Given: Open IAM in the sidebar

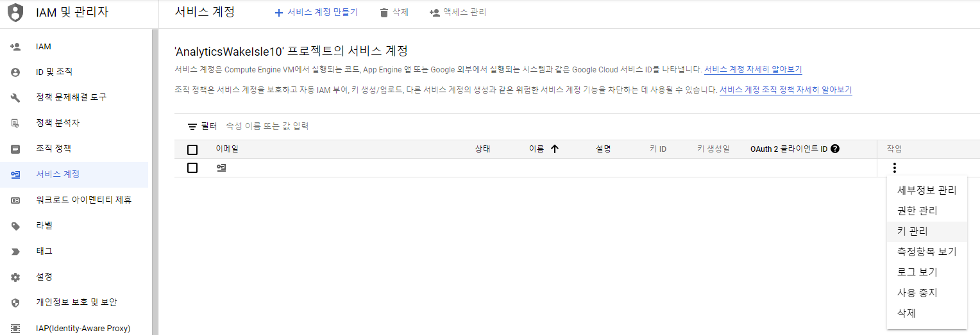Looking at the screenshot, I should 74,46.
